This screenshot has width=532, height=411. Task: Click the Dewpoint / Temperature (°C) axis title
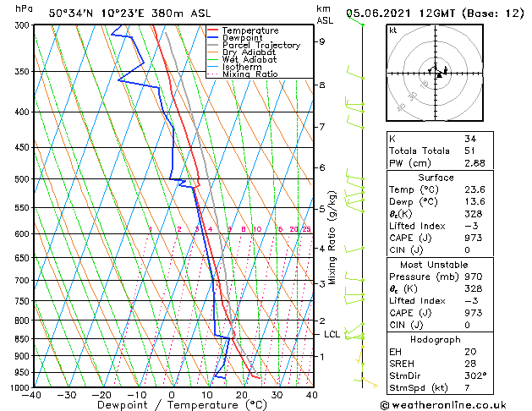tap(182, 405)
